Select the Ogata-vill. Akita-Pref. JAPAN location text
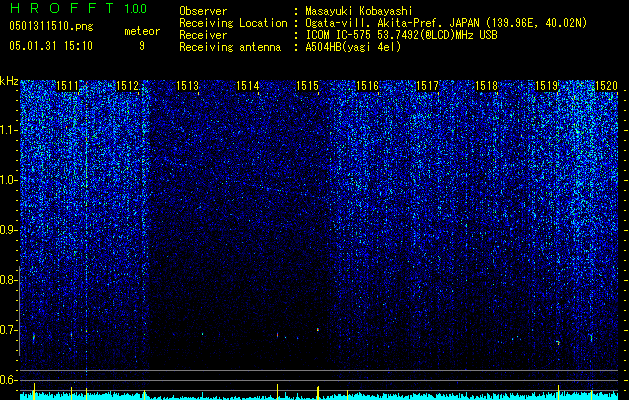Image resolution: width=629 pixels, height=400 pixels. [x=446, y=23]
